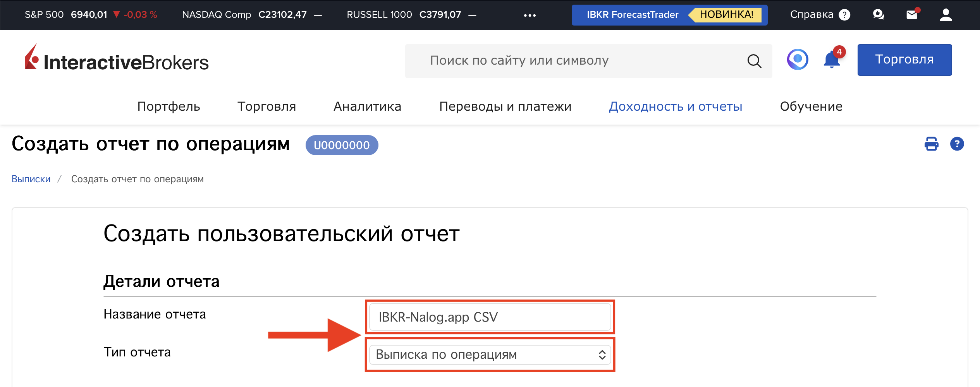This screenshot has height=387, width=980.
Task: Open the user account profile icon
Action: click(x=946, y=15)
